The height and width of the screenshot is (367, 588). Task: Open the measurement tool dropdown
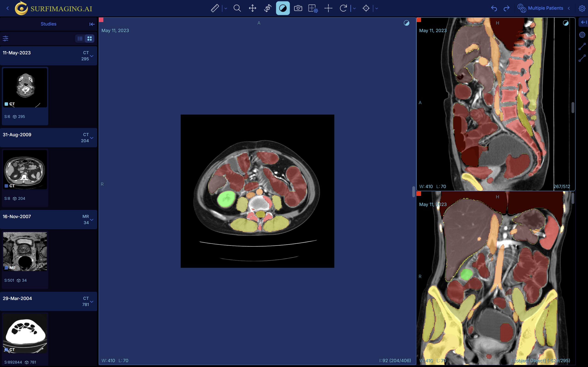225,8
